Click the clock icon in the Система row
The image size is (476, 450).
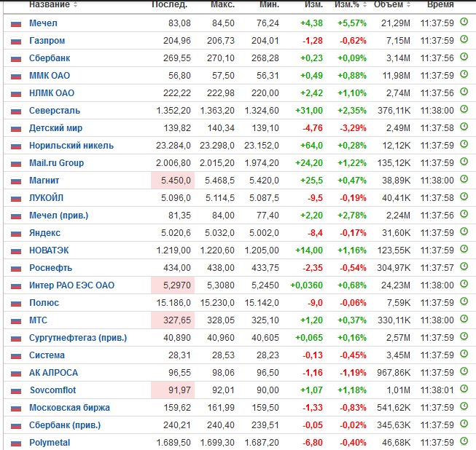click(464, 354)
